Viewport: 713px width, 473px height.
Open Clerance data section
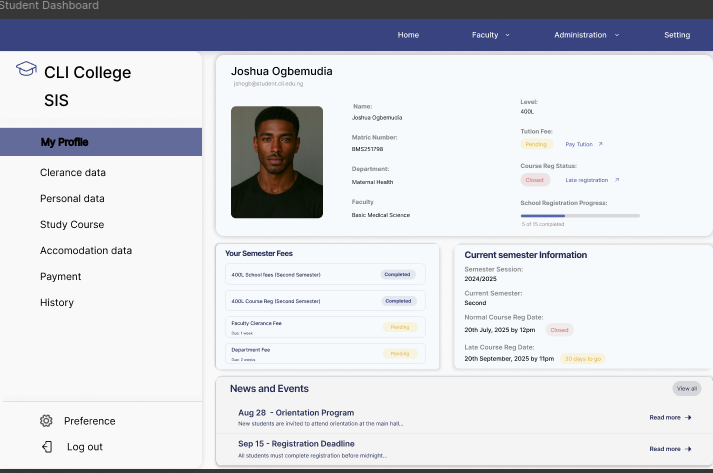73,173
